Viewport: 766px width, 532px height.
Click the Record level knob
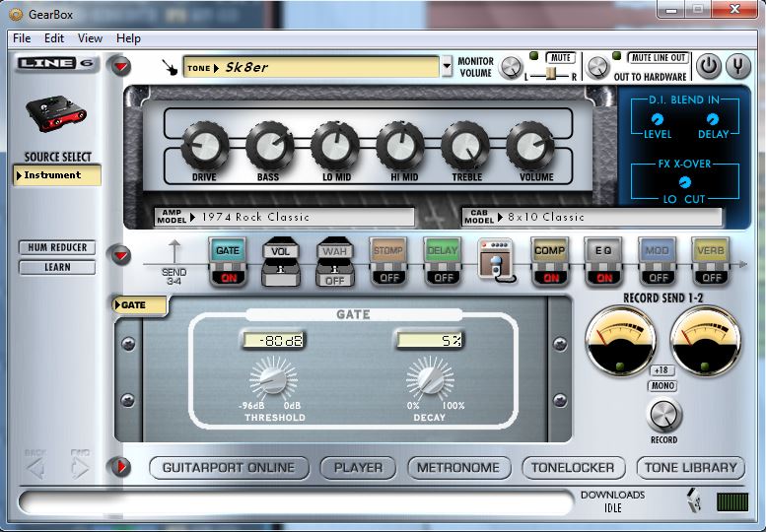(x=664, y=415)
